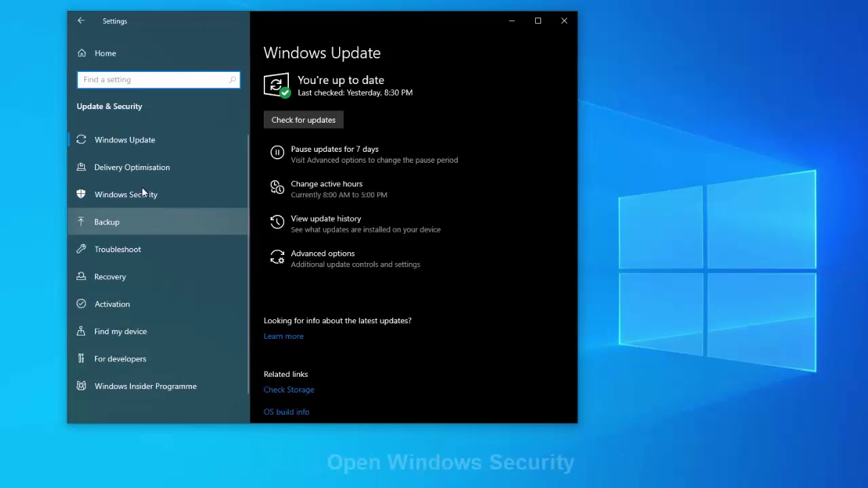Viewport: 868px width, 488px height.
Task: Select Recovery in the sidebar
Action: point(158,277)
